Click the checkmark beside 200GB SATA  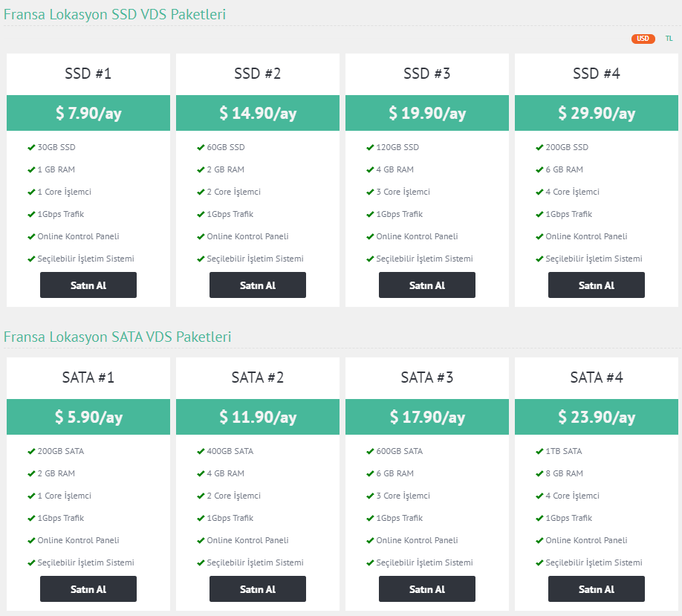pos(31,452)
